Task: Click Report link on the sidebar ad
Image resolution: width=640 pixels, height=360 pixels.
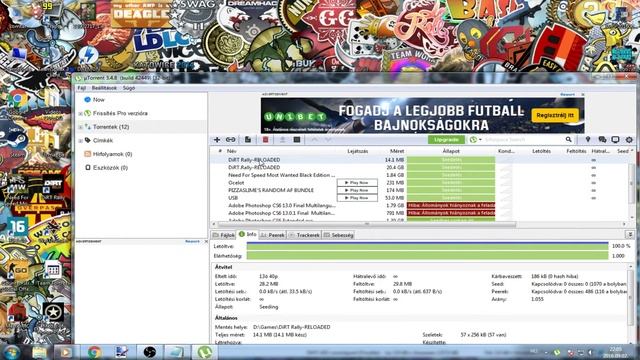Action: [192, 242]
